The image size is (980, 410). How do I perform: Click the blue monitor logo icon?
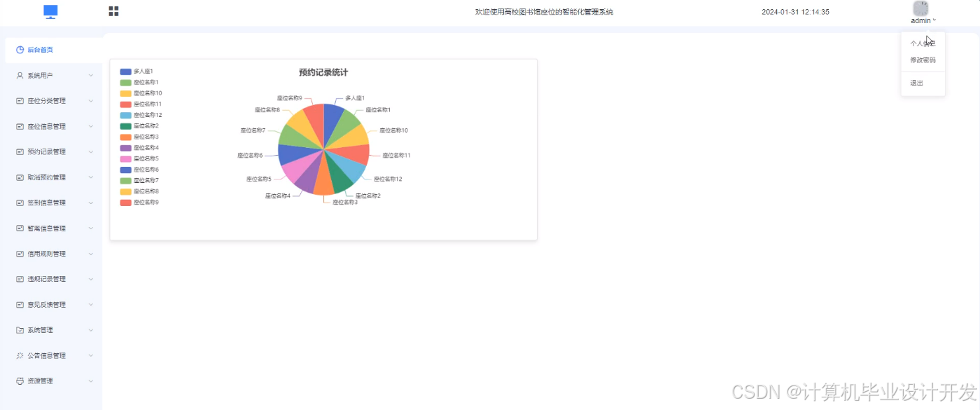tap(50, 11)
